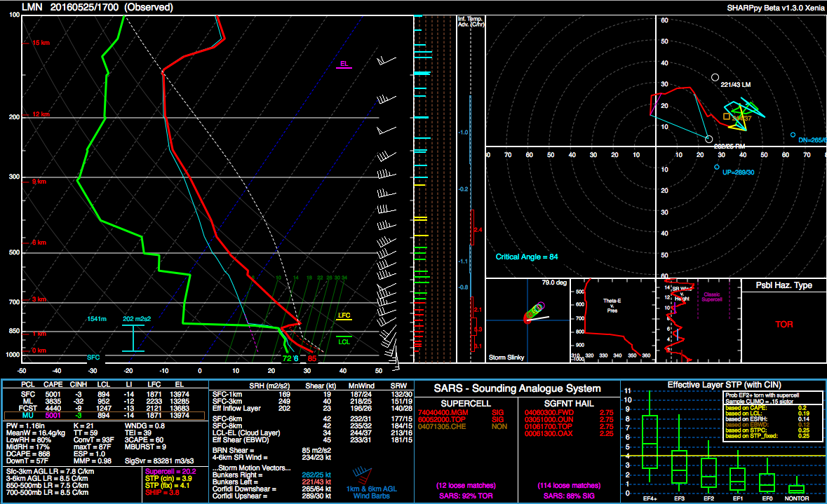Click 'PW = 1.16in' value
The height and width of the screenshot is (504, 827).
[x=25, y=425]
